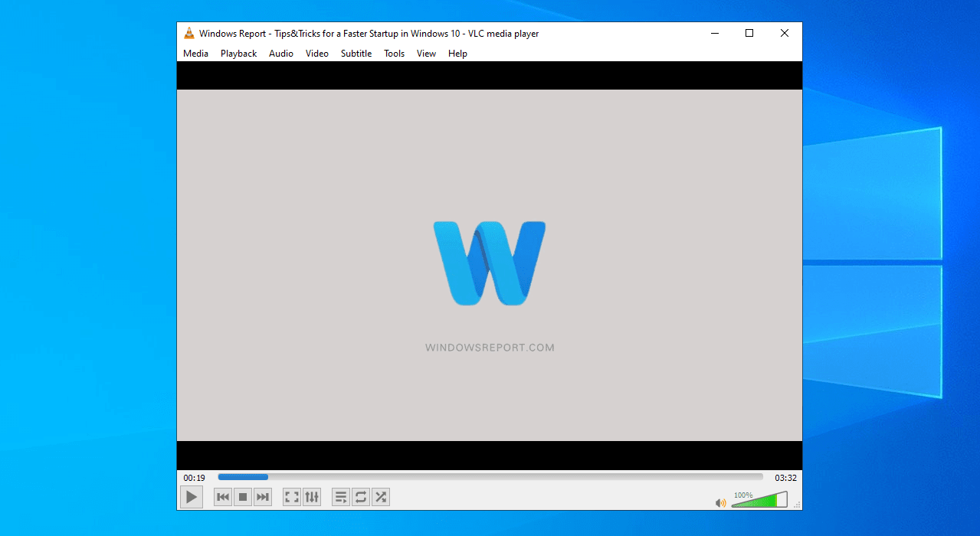Viewport: 980px width, 536px height.
Task: Click the Play button in VLC
Action: tap(192, 497)
